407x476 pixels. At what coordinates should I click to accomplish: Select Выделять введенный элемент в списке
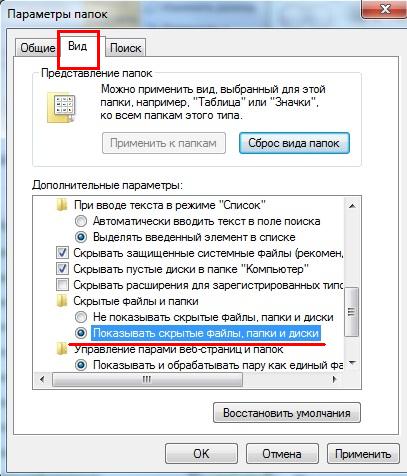point(81,237)
